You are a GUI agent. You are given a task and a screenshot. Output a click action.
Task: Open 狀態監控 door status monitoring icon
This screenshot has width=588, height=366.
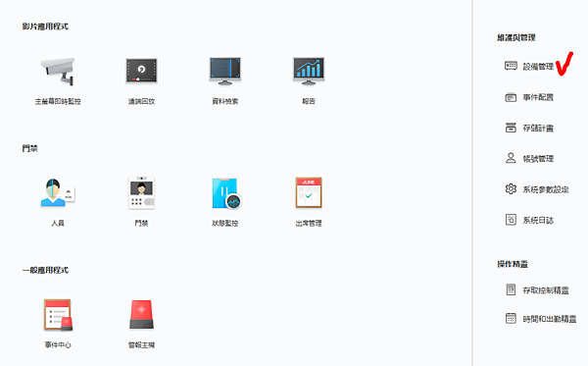(226, 193)
